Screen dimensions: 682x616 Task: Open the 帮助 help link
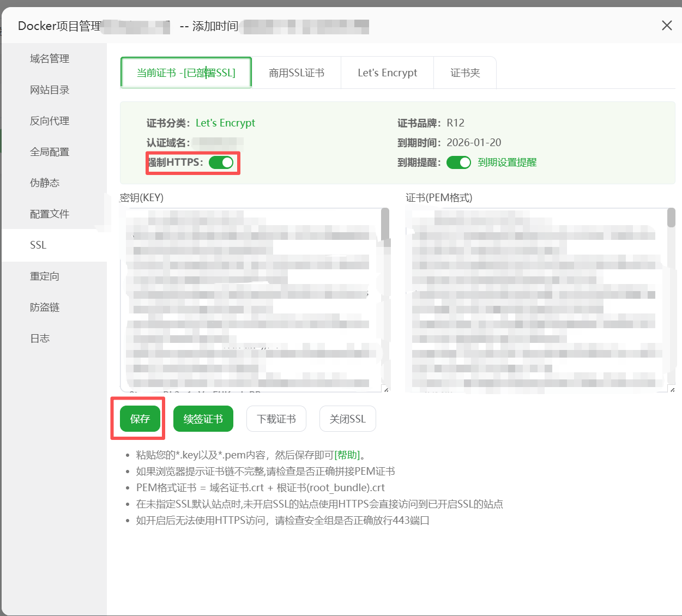pyautogui.click(x=347, y=455)
